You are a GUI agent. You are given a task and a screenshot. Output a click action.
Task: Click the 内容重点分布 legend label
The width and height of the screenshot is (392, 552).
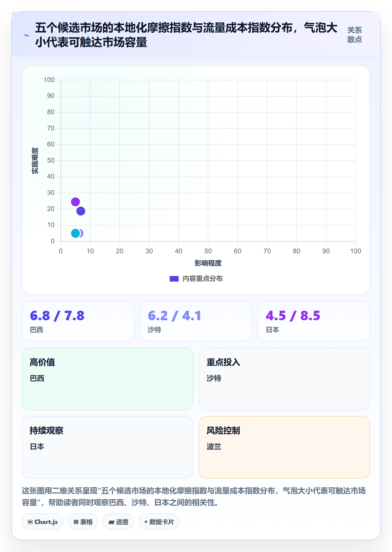[x=202, y=279]
